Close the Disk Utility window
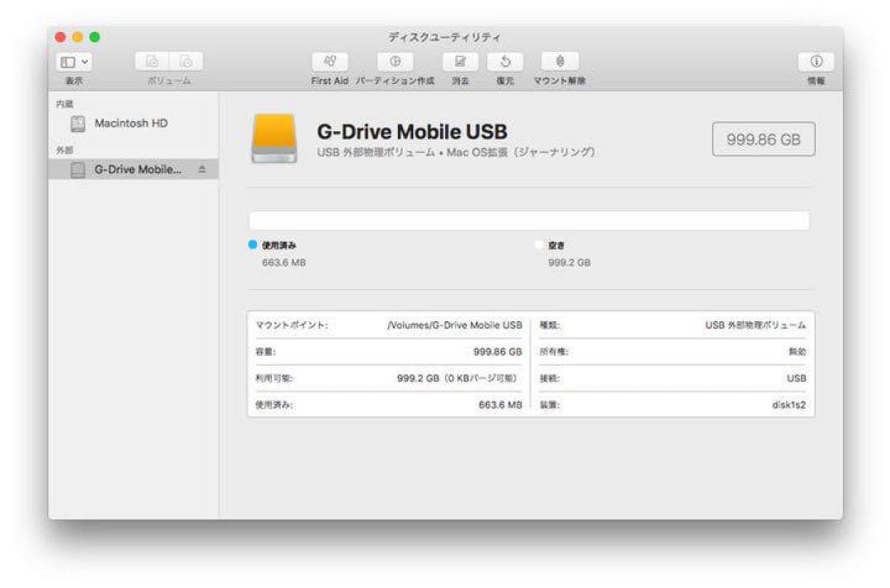Image resolution: width=890 pixels, height=588 pixels. (x=60, y=37)
